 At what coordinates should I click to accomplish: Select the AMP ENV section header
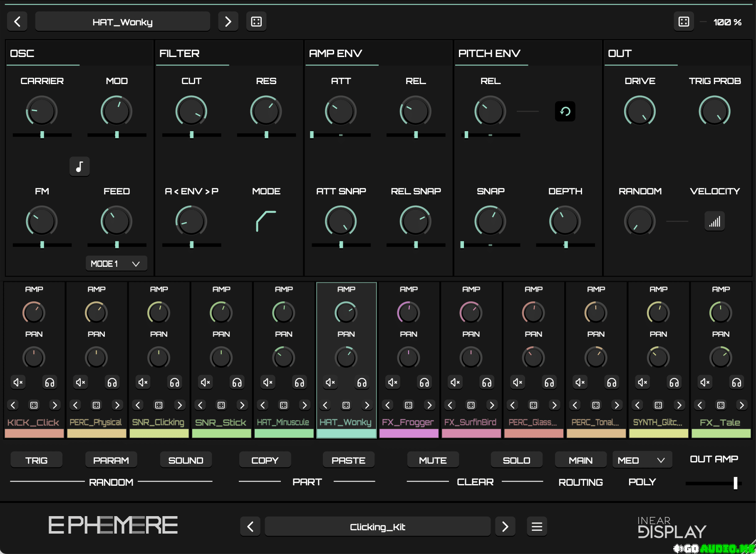pos(335,53)
